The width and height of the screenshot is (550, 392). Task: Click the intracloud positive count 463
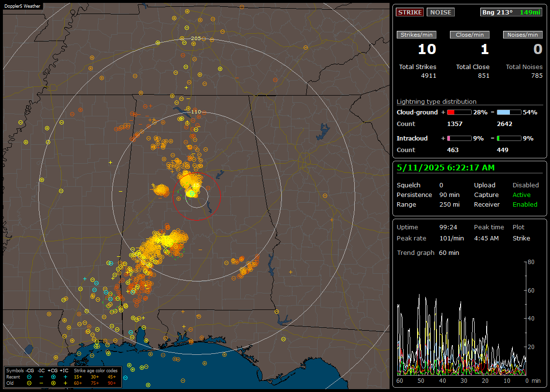coord(453,150)
